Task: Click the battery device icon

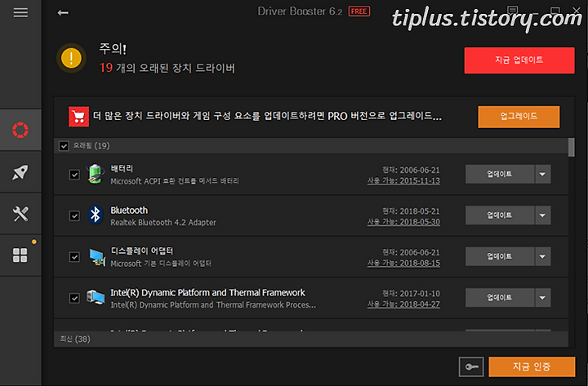Action: (x=96, y=174)
